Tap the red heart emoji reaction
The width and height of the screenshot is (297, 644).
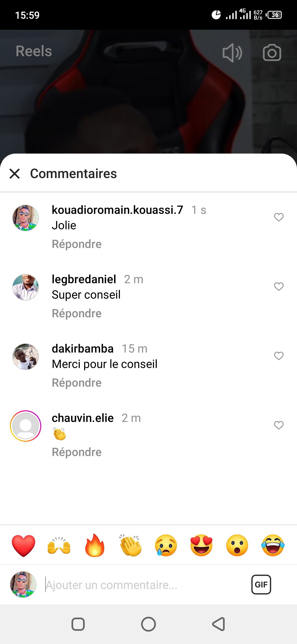point(24,545)
